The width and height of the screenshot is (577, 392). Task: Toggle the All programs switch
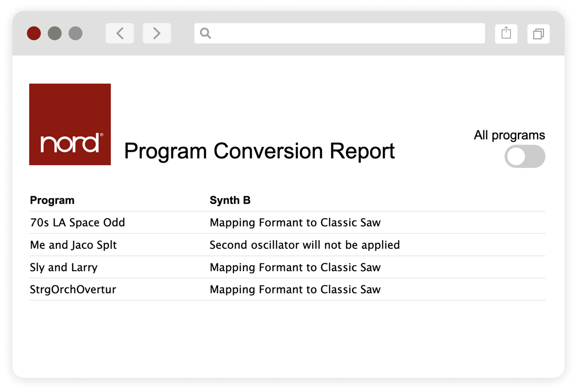pyautogui.click(x=525, y=157)
